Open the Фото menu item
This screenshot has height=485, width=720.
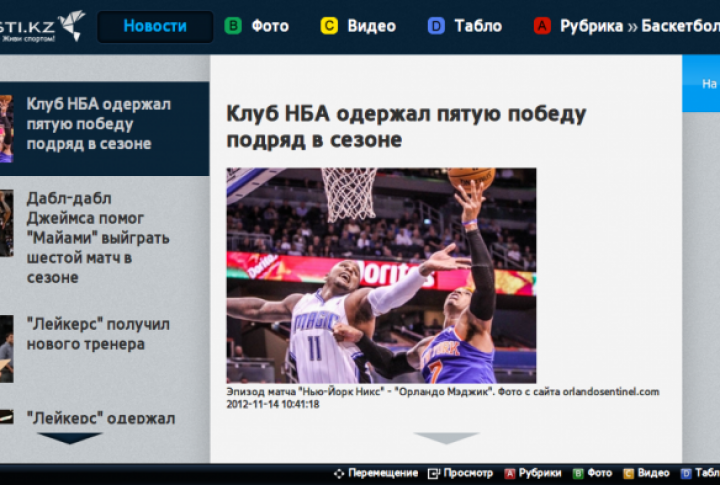tap(270, 26)
